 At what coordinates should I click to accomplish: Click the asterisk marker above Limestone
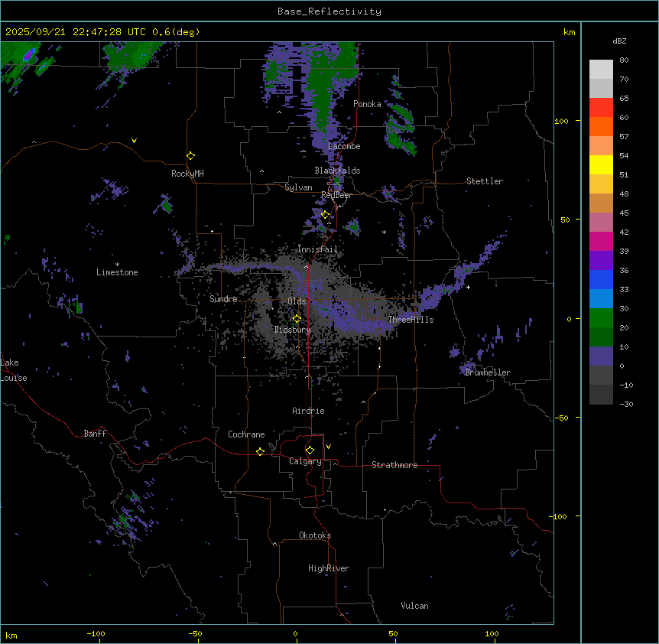pos(117,264)
